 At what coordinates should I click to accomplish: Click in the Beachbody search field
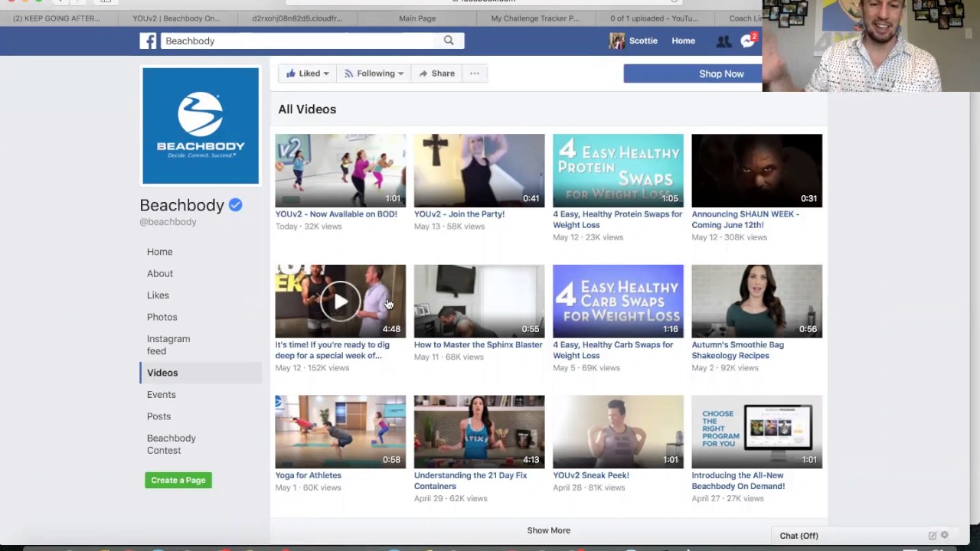click(299, 41)
